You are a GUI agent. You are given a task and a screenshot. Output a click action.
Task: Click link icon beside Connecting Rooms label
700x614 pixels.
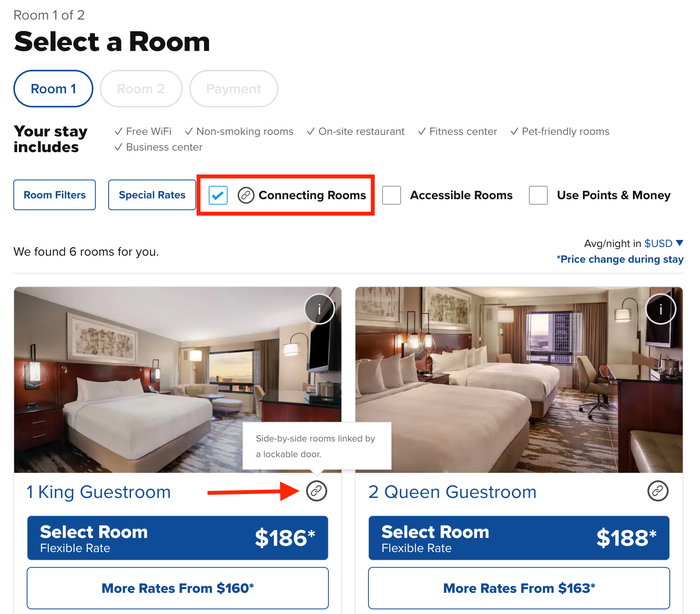[246, 195]
